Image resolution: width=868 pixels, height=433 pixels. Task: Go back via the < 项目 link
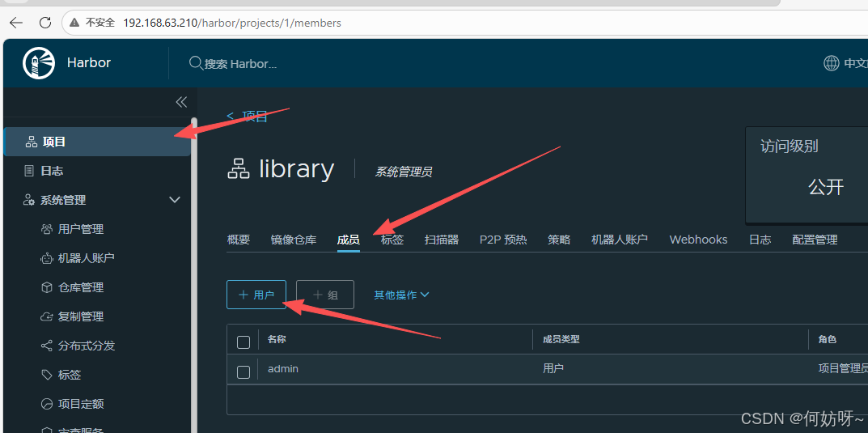click(248, 117)
